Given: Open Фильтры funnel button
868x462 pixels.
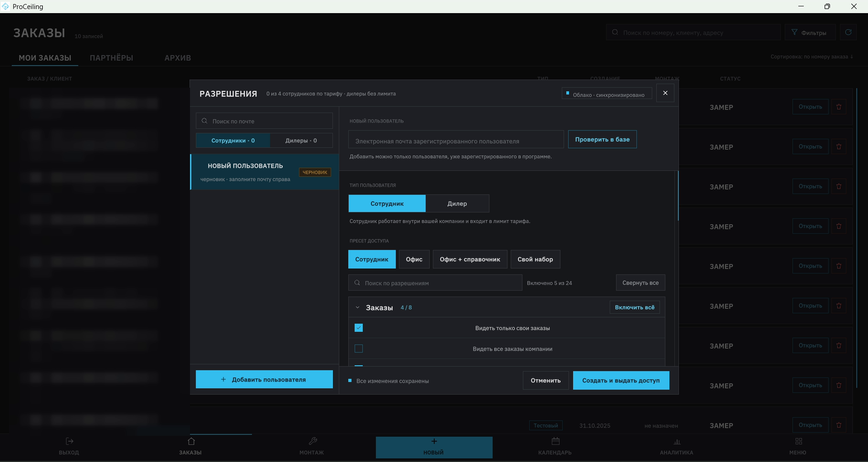Looking at the screenshot, I should [810, 32].
